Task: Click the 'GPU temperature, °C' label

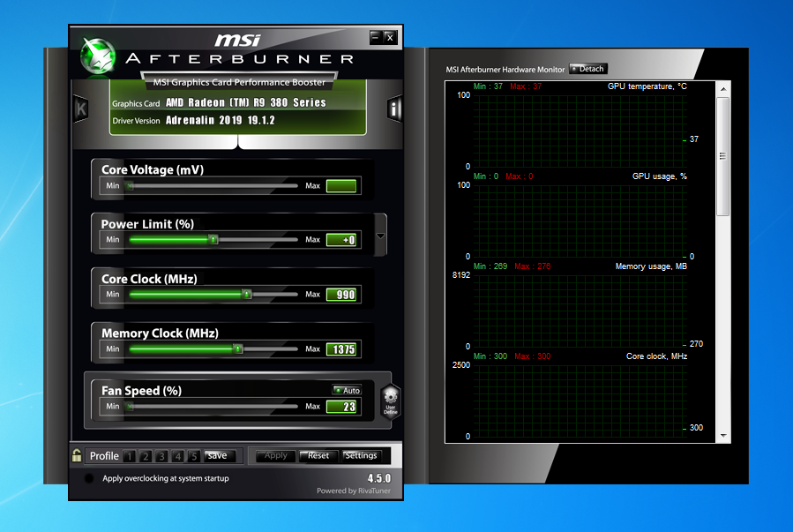Action: [x=647, y=86]
